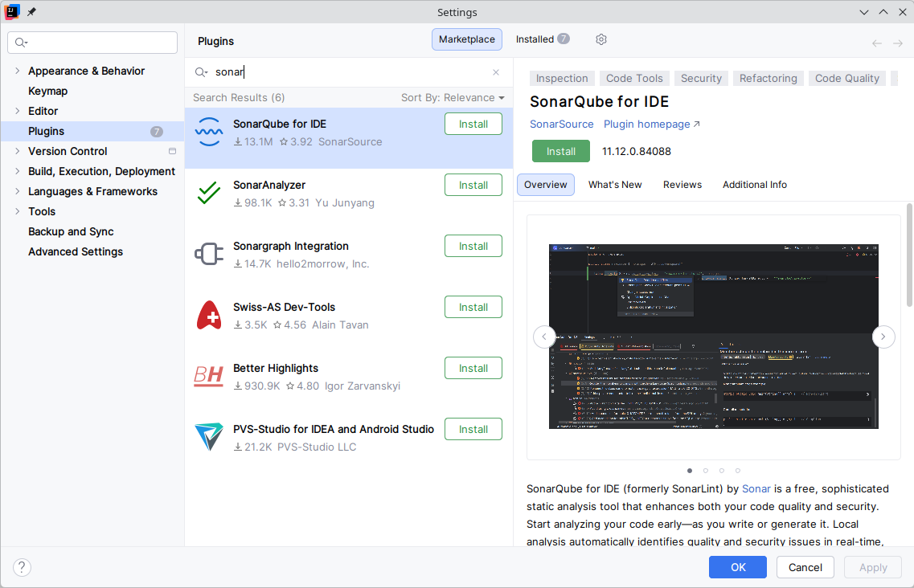The width and height of the screenshot is (914, 588).
Task: Click the Version Control project-level icon
Action: tap(172, 151)
